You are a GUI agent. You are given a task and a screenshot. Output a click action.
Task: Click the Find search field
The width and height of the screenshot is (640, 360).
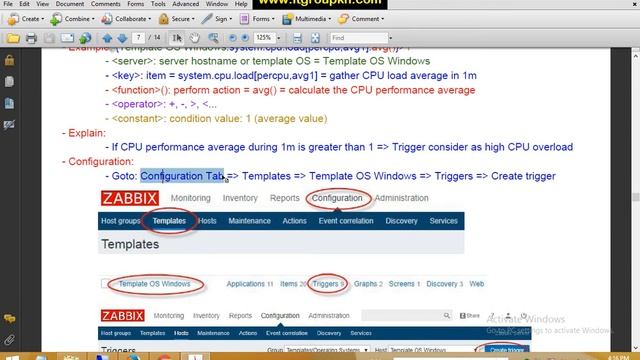[x=358, y=38]
